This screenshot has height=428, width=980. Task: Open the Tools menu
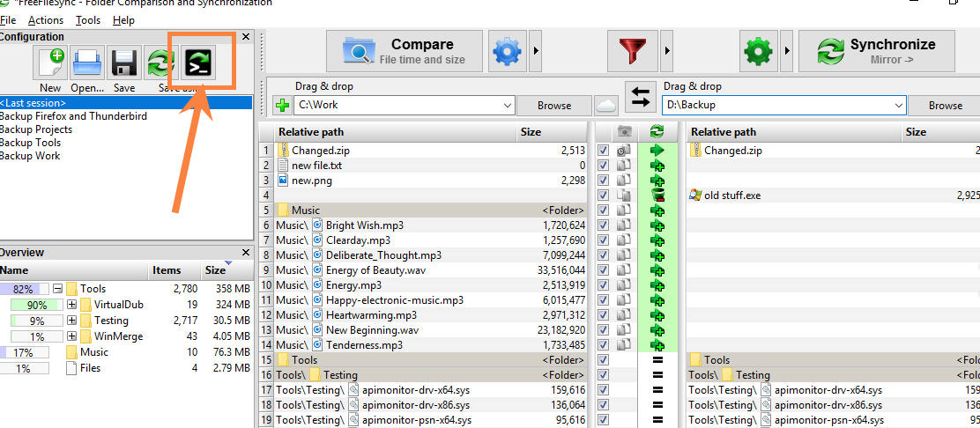pyautogui.click(x=88, y=20)
